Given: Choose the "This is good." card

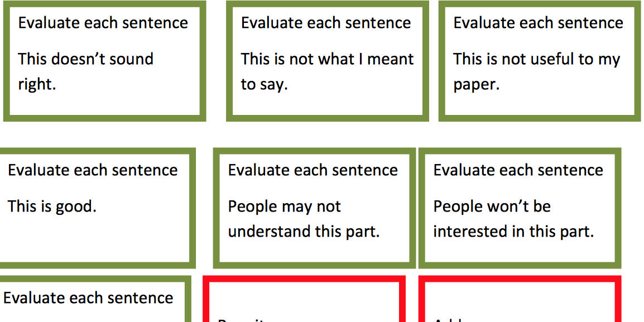Looking at the screenshot, I should click(96, 208).
